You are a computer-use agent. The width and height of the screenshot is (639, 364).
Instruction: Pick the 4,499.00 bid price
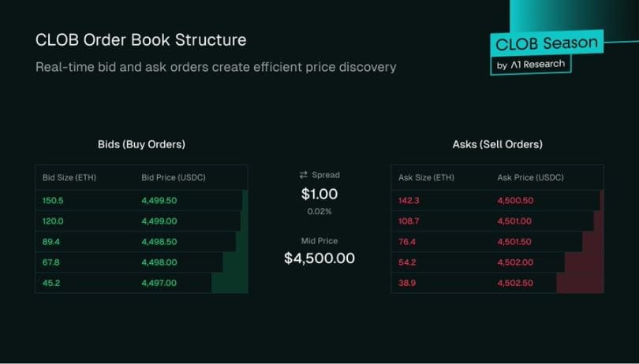coord(159,221)
